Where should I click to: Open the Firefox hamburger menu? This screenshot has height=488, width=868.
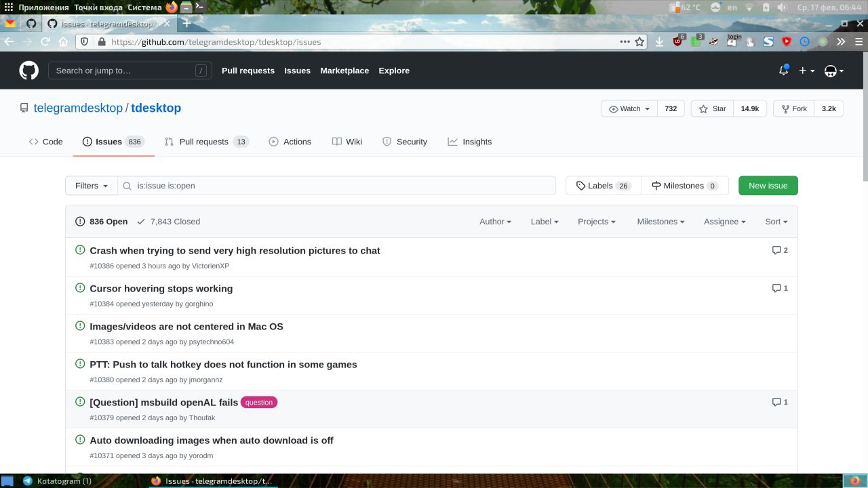click(x=858, y=41)
